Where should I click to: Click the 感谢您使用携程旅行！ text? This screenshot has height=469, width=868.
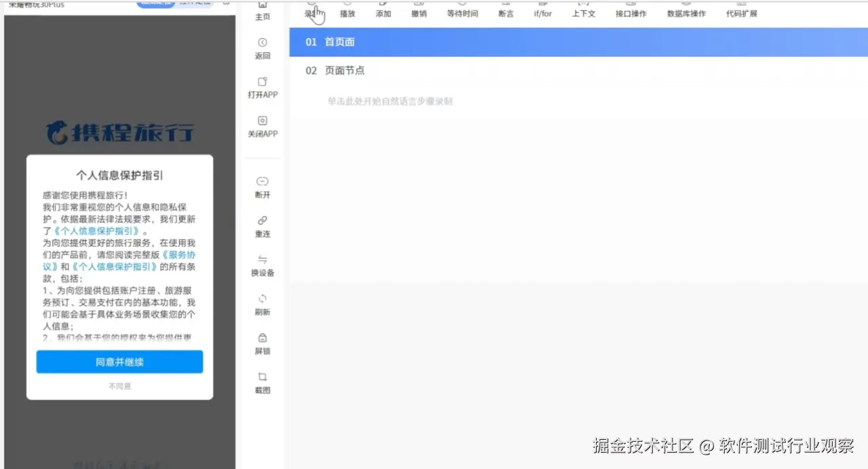click(x=85, y=195)
